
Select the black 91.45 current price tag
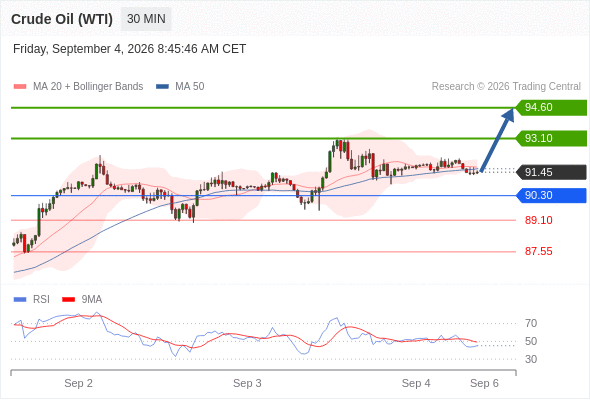coord(551,172)
